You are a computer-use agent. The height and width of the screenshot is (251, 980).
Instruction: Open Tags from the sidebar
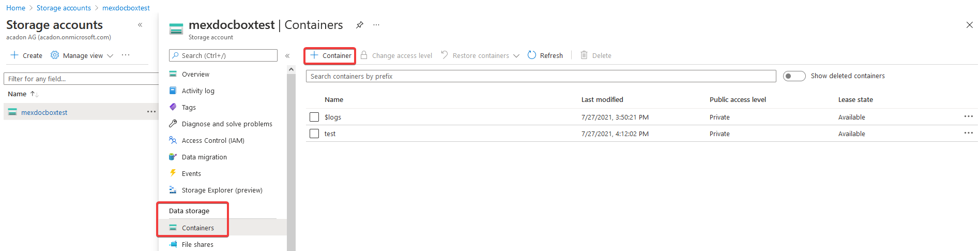[189, 107]
